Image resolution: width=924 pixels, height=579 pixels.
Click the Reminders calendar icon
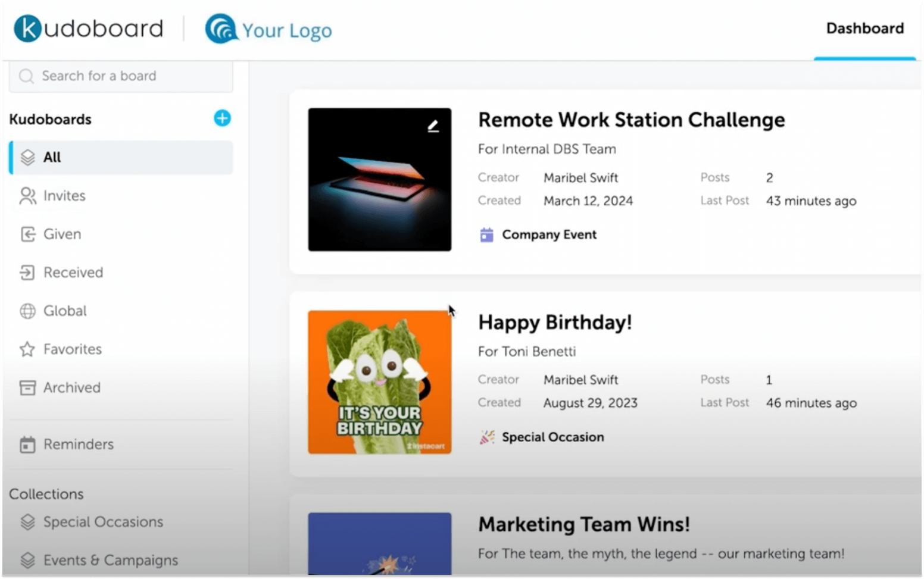(27, 445)
